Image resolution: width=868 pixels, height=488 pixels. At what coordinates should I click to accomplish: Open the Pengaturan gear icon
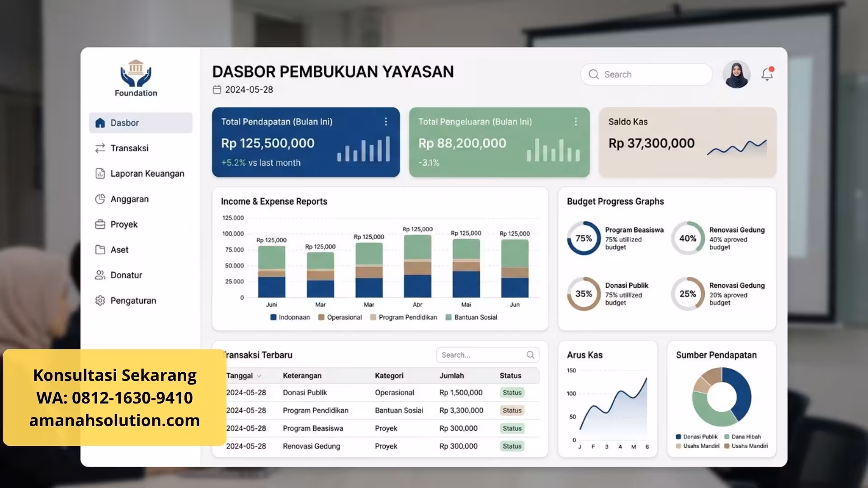tap(100, 300)
